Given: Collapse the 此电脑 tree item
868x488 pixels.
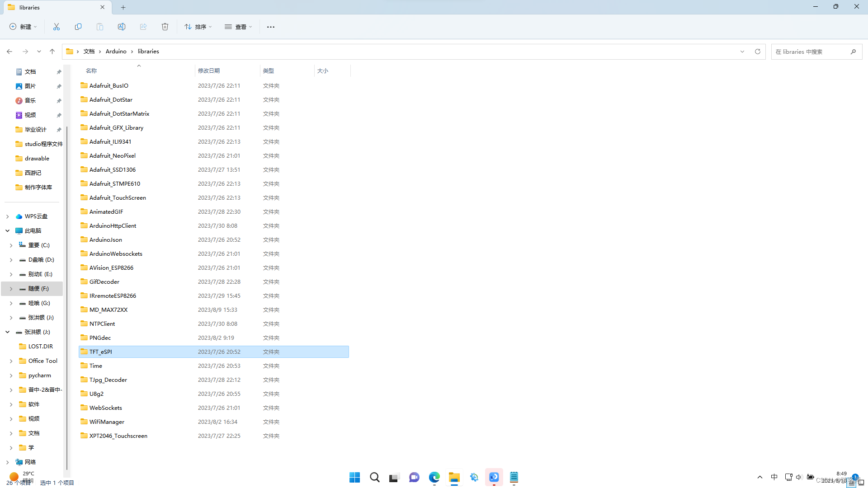Looking at the screenshot, I should (x=7, y=230).
